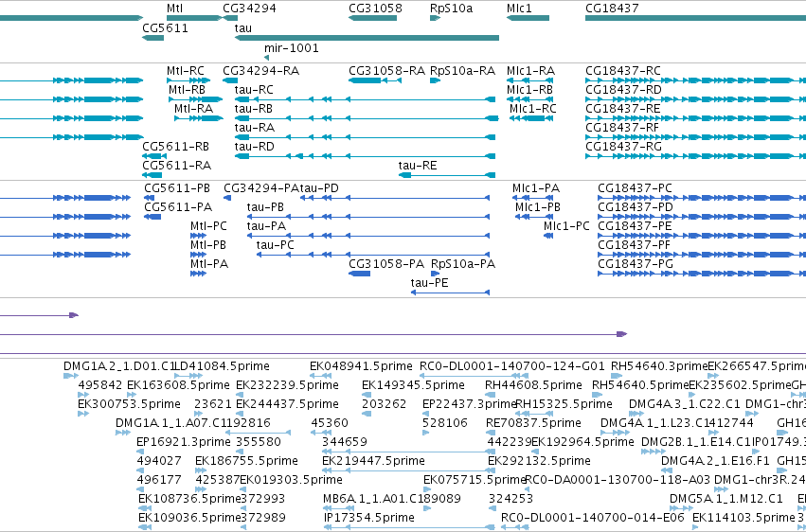
Task: Select the RpS10a-PA protein feature
Action: tap(435, 274)
